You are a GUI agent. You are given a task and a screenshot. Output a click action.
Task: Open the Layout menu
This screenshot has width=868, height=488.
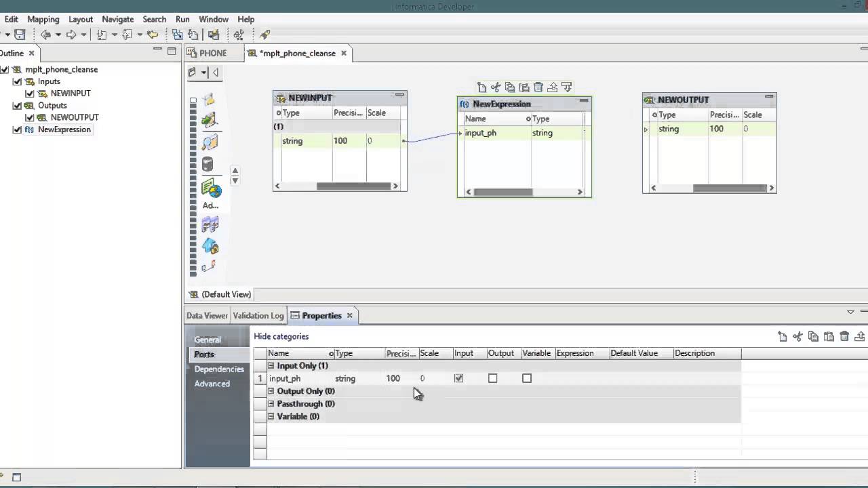click(x=81, y=20)
